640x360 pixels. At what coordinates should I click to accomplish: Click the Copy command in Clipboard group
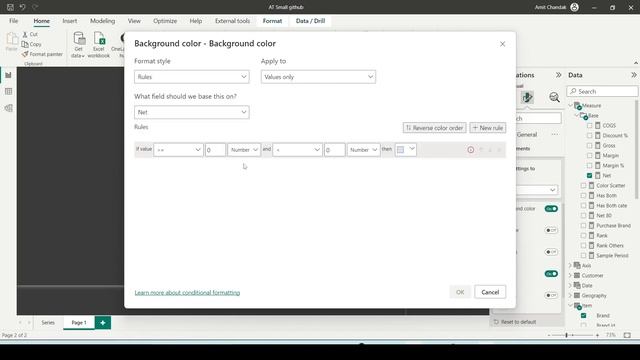tap(31, 44)
